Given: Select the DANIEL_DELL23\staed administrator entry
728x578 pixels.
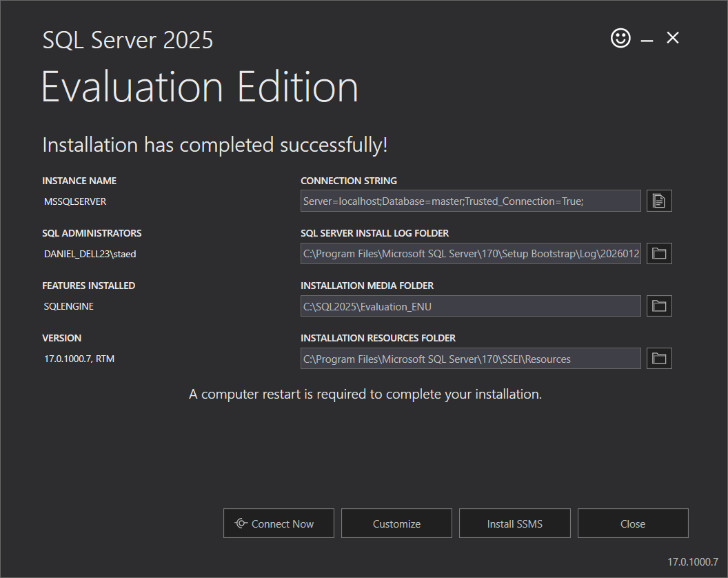Looking at the screenshot, I should coord(88,253).
